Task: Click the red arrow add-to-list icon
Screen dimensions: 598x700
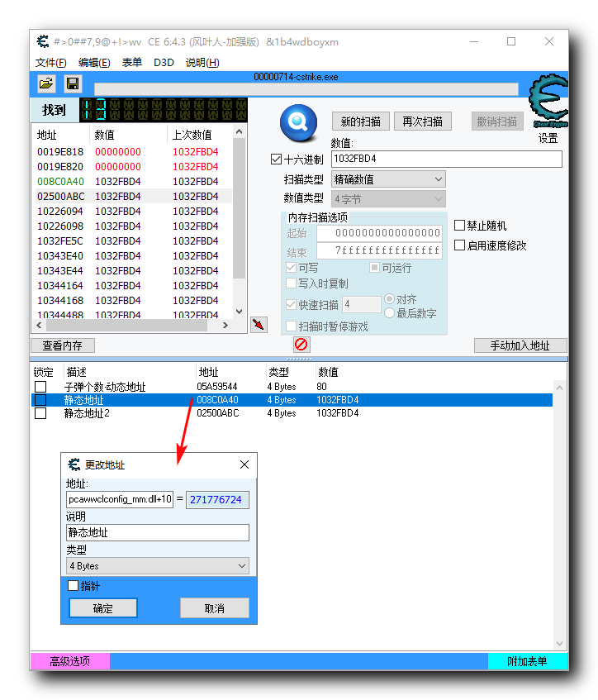Action: [259, 325]
